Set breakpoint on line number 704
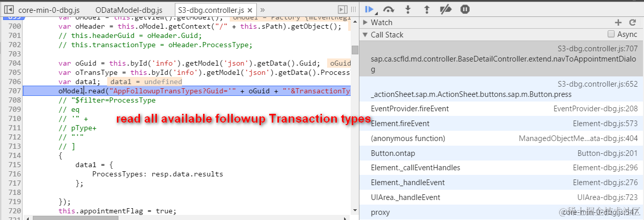644x220 pixels. click(14, 63)
